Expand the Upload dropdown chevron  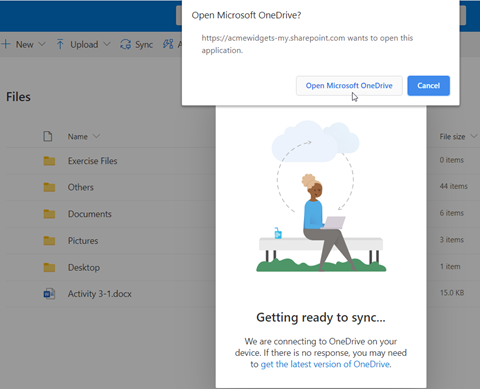pyautogui.click(x=107, y=44)
